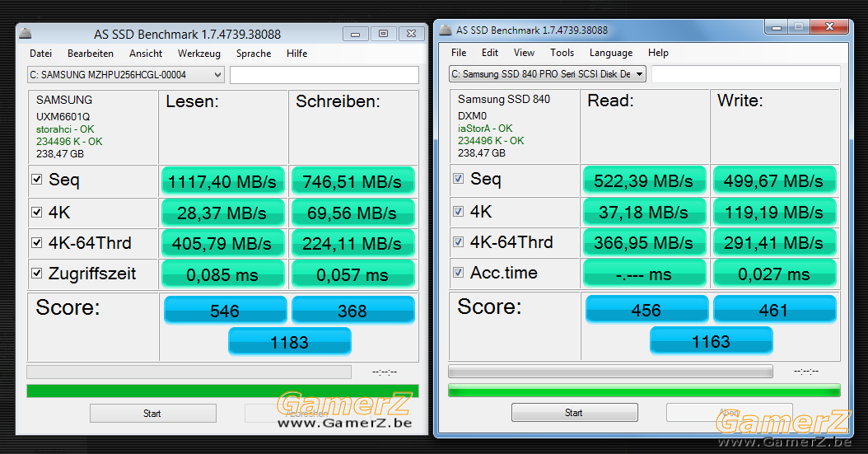Click write score 461
The height and width of the screenshot is (454, 868).
point(774,309)
